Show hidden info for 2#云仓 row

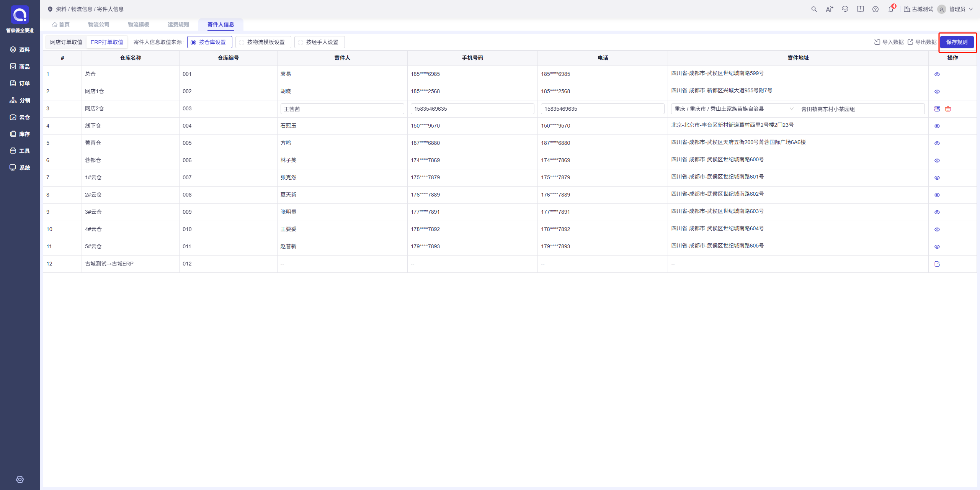937,195
